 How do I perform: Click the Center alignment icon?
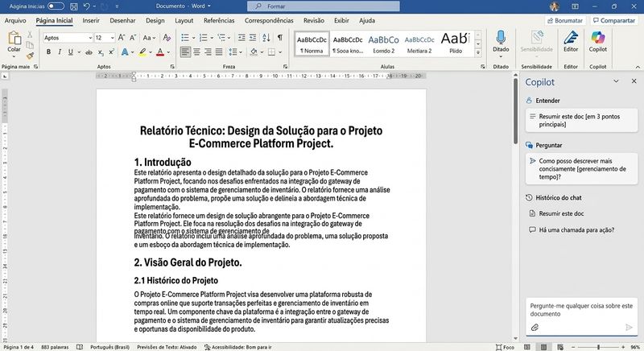click(196, 52)
